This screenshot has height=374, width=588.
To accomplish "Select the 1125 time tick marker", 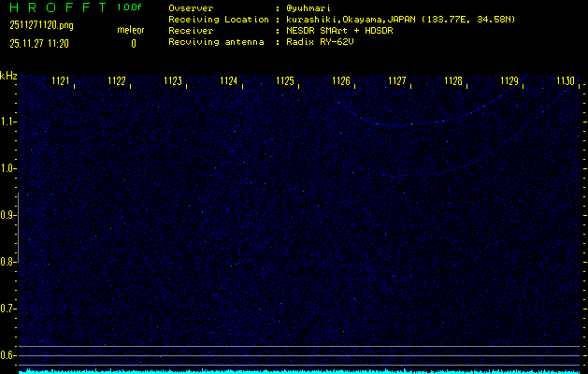I will pos(285,81).
